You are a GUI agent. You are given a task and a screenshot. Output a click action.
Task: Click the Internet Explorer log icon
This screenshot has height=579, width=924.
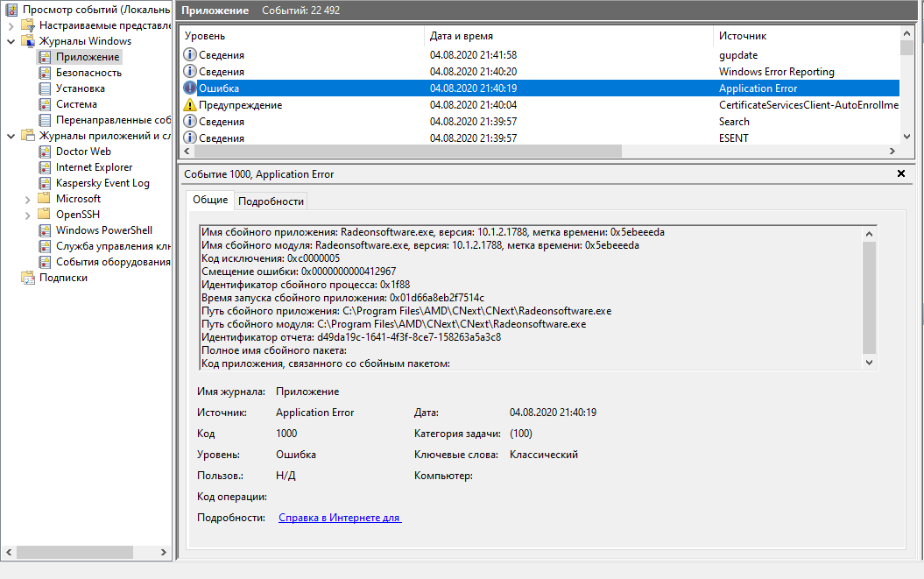coord(45,167)
